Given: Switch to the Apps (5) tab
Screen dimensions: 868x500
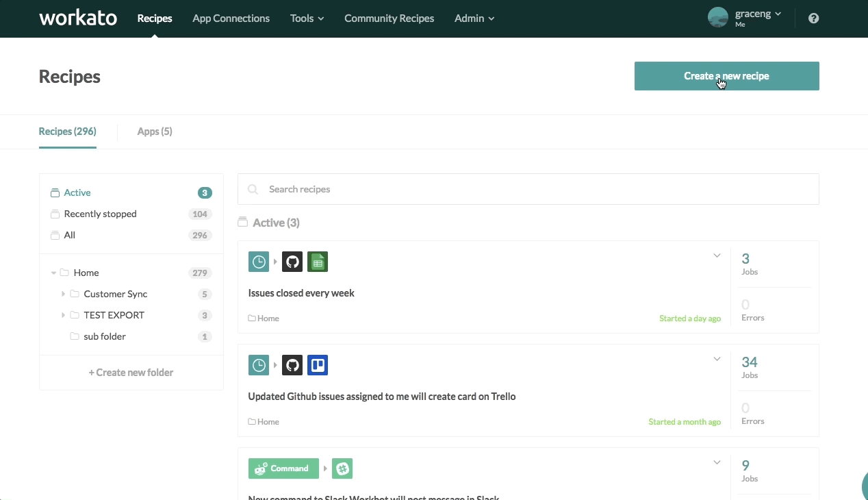Looking at the screenshot, I should [155, 132].
